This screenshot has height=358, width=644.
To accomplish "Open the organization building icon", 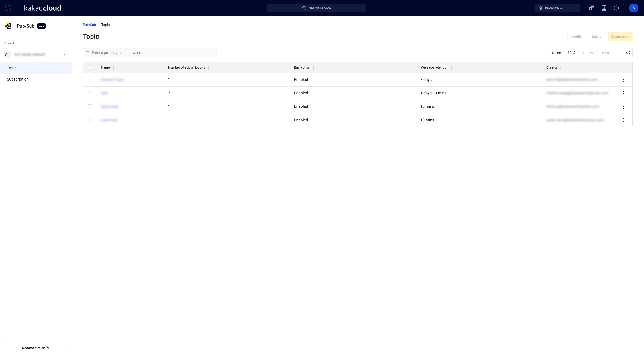I will [x=592, y=8].
